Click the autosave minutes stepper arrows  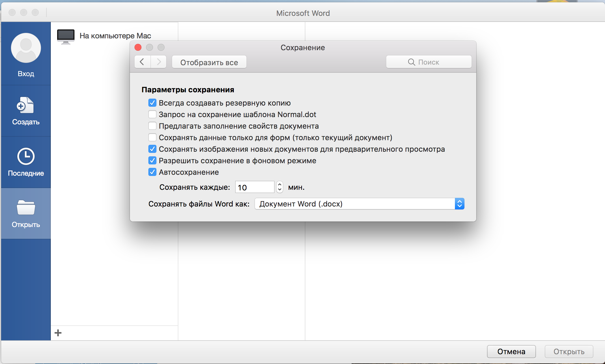pos(279,187)
